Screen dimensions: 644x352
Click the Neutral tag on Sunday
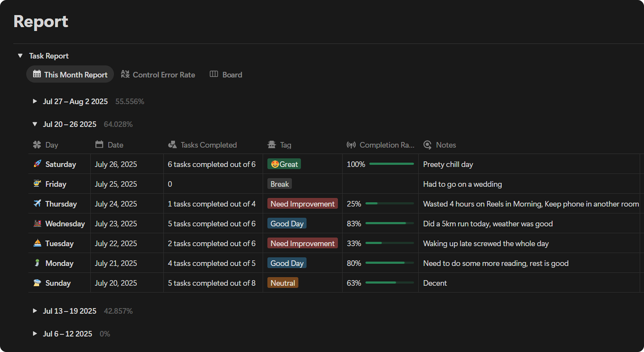(283, 283)
